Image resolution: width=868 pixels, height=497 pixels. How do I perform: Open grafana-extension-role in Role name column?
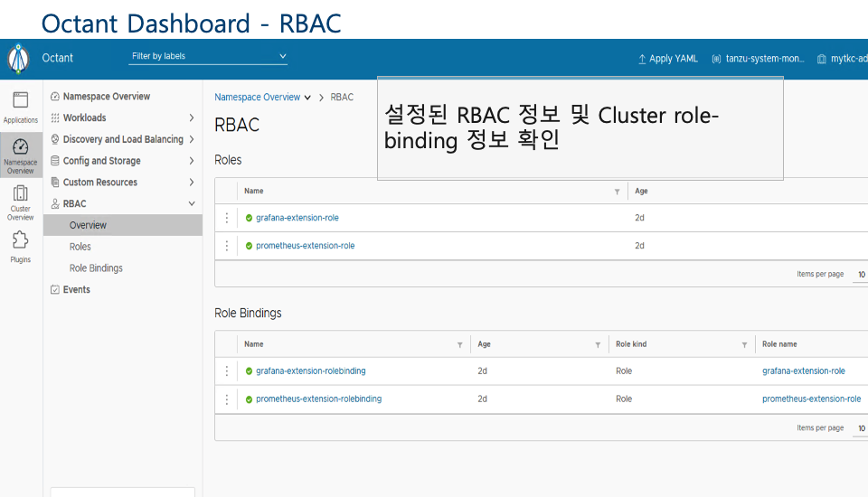click(x=803, y=371)
